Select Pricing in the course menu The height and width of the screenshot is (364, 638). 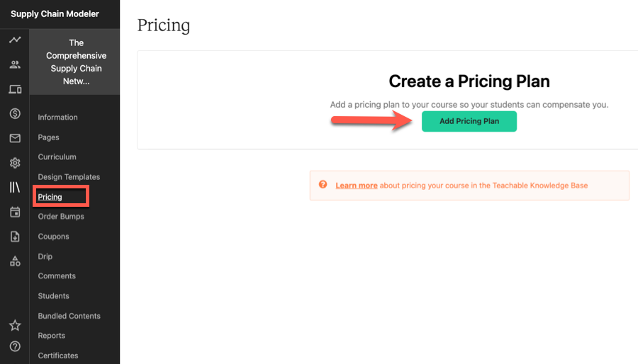(50, 197)
